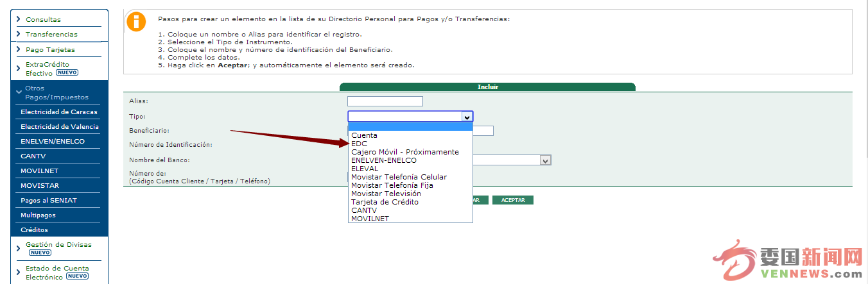The width and height of the screenshot is (868, 284).
Task: Close the Tipo dropdown via its arrow
Action: (x=467, y=117)
